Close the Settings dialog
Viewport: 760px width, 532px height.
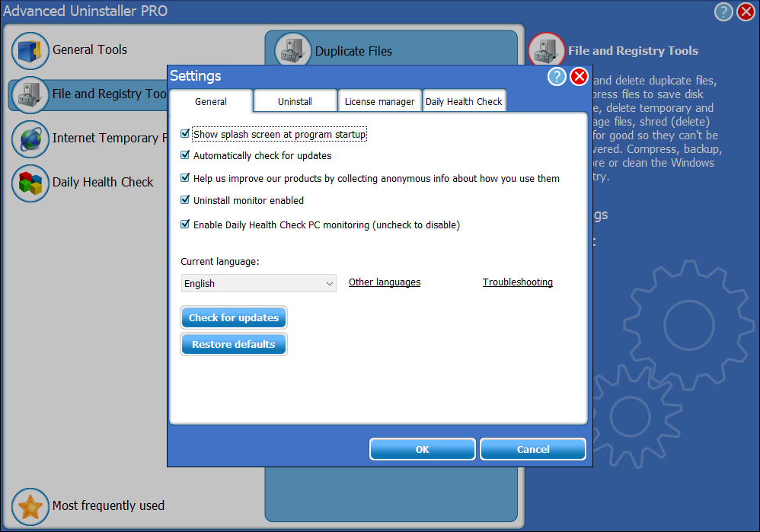(579, 77)
